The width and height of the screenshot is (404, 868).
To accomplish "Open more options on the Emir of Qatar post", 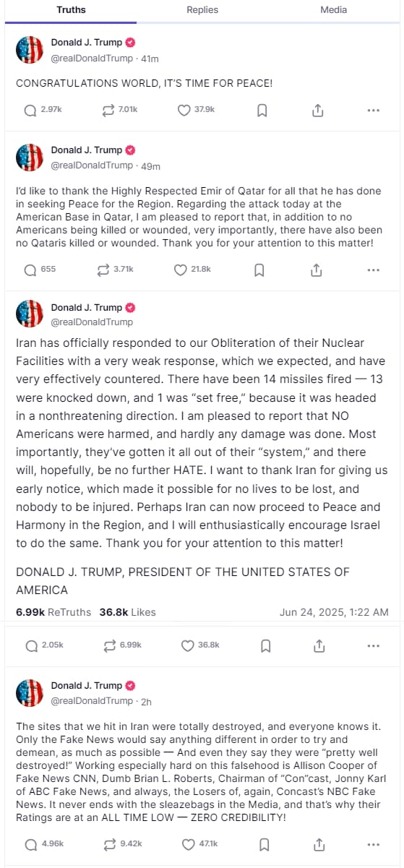I will 373,270.
